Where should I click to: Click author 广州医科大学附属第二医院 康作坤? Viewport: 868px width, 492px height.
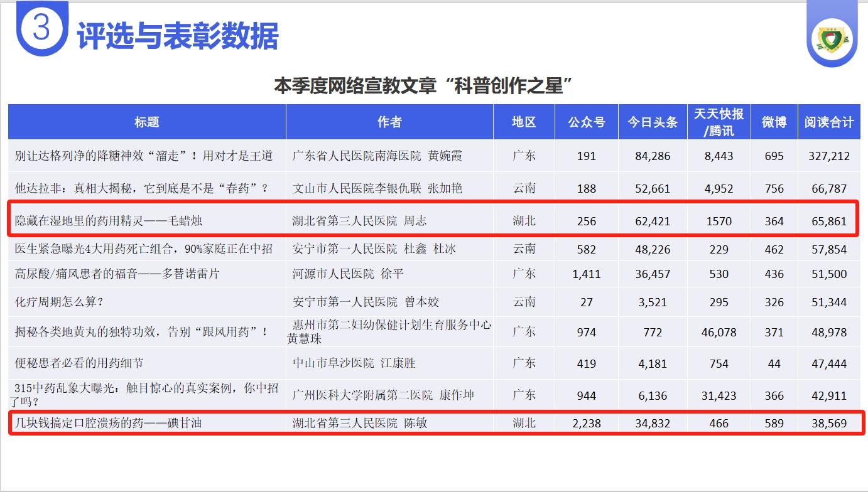coord(383,395)
